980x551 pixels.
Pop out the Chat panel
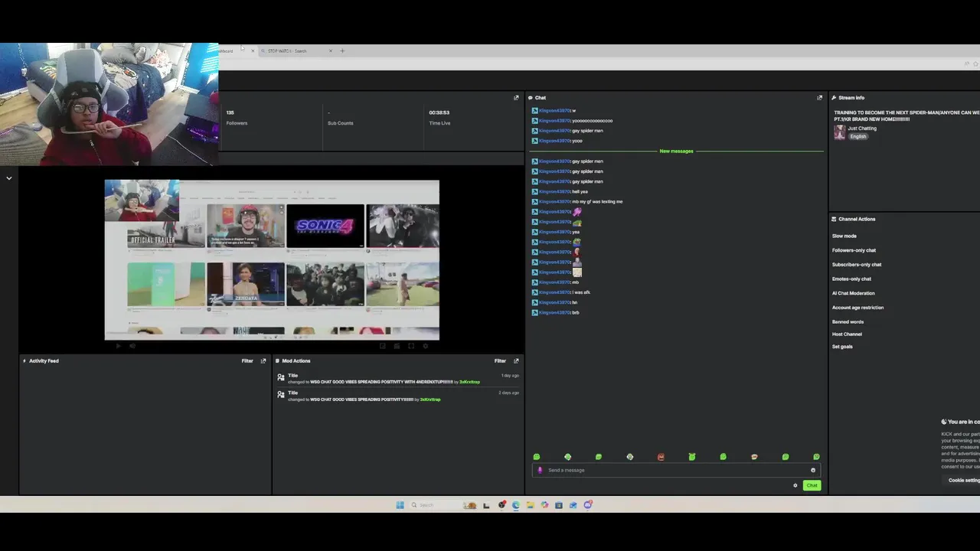(x=819, y=98)
